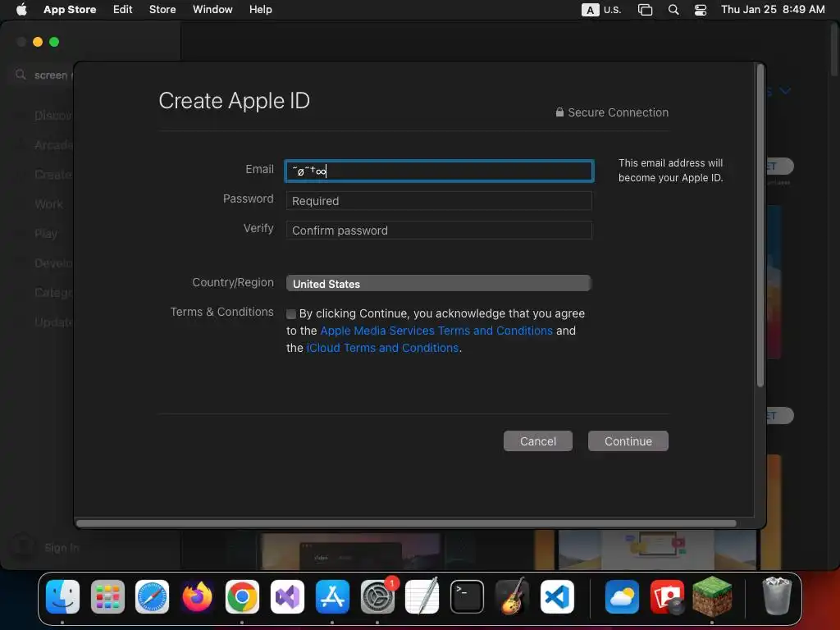The width and height of the screenshot is (840, 630).
Task: Click the Confirm password field
Action: [x=439, y=231]
